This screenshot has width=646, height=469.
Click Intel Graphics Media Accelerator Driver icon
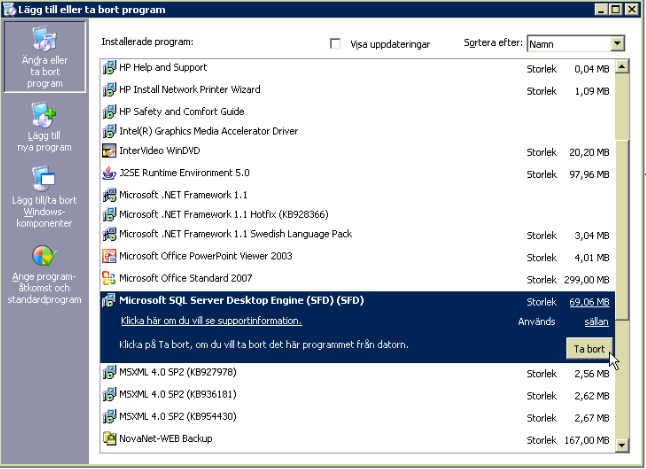click(x=109, y=131)
